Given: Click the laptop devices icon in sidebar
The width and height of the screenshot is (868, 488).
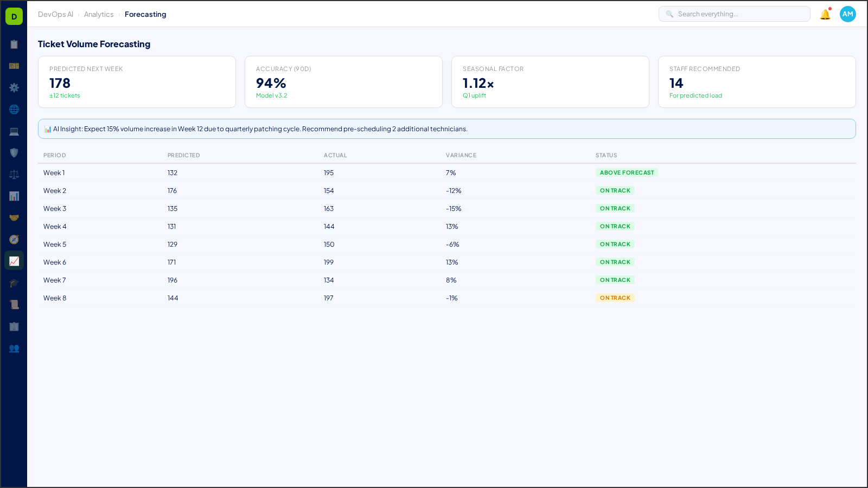Looking at the screenshot, I should [14, 131].
